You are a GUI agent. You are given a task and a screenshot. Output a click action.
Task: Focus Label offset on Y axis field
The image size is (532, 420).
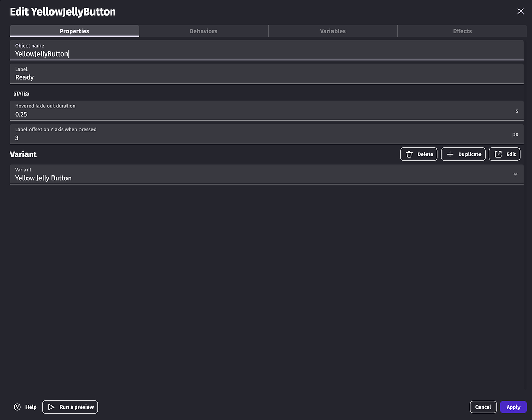click(x=267, y=134)
